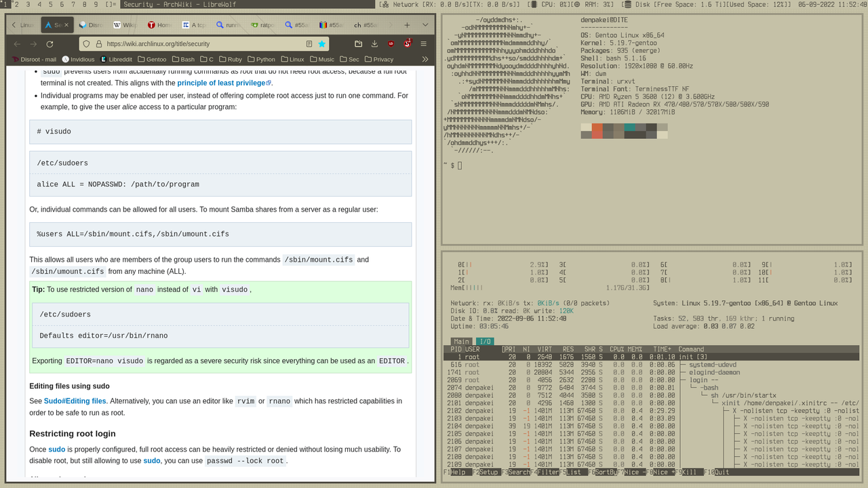Screen dimensions: 868x488
Task: Close the active Security tab
Action: (67, 25)
